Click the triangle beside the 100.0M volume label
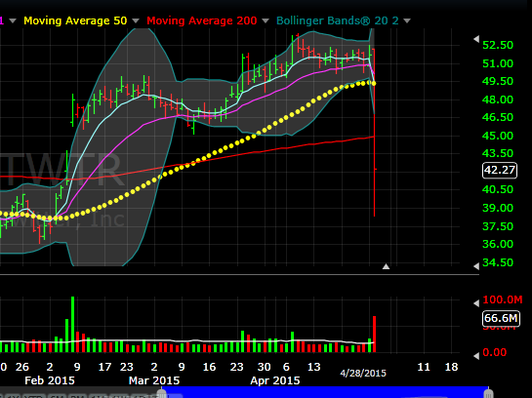The width and height of the screenshot is (532, 398). (476, 302)
